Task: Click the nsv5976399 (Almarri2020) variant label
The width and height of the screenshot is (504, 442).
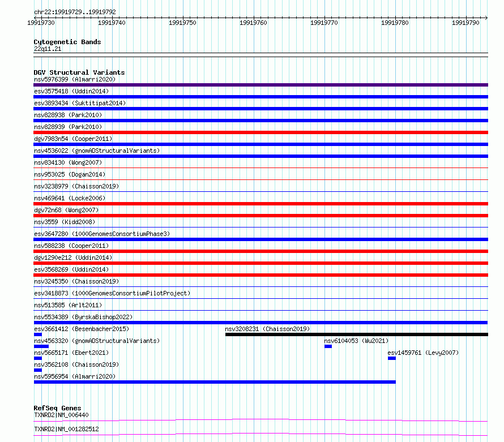Action: (75, 79)
